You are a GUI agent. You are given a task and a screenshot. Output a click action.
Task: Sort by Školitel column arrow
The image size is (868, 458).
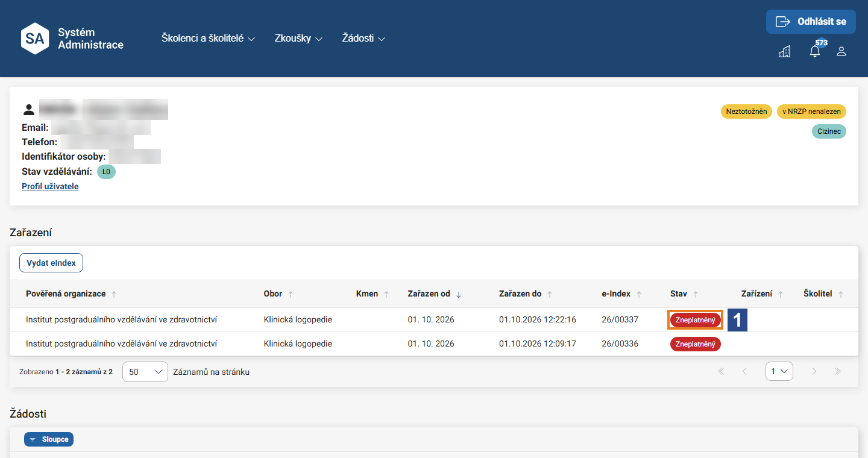(841, 294)
